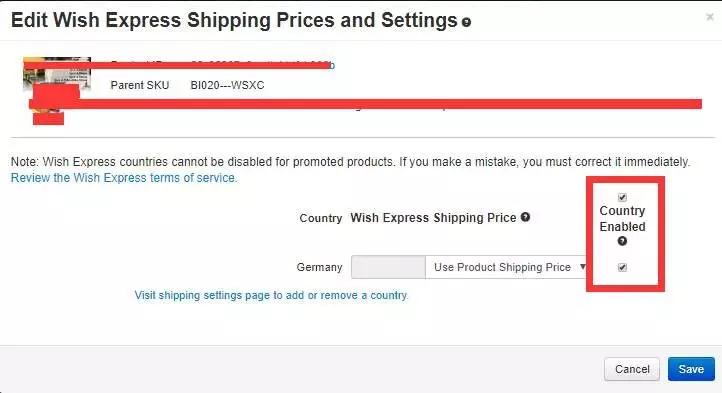Viewport: 722px width, 393px height.
Task: Open Review the Wish Express terms of service
Action: pos(124,178)
